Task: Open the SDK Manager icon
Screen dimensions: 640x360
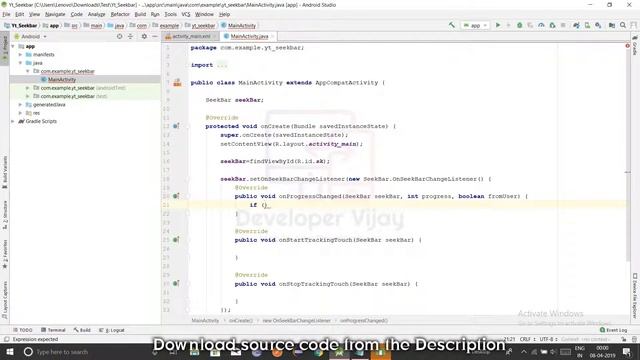Action: click(598, 25)
